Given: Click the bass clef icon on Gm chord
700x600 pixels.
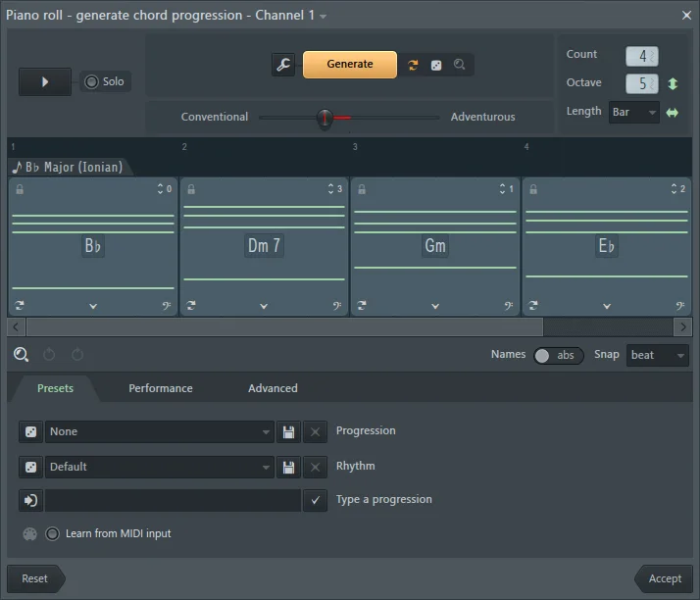Looking at the screenshot, I should pyautogui.click(x=509, y=306).
